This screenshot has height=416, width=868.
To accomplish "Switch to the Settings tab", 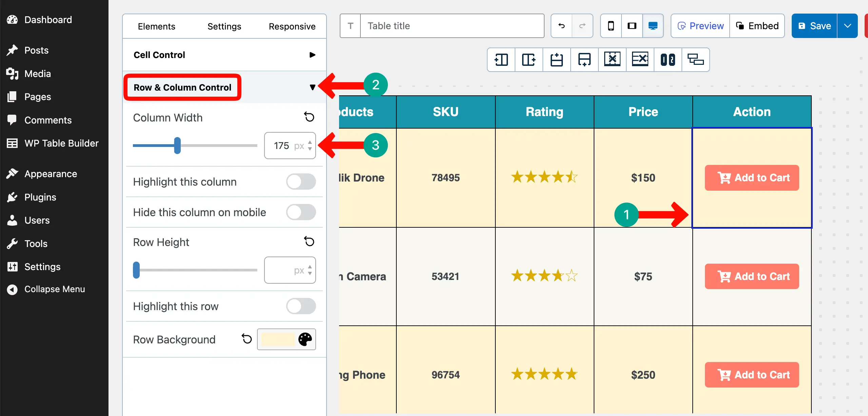I will pyautogui.click(x=224, y=26).
